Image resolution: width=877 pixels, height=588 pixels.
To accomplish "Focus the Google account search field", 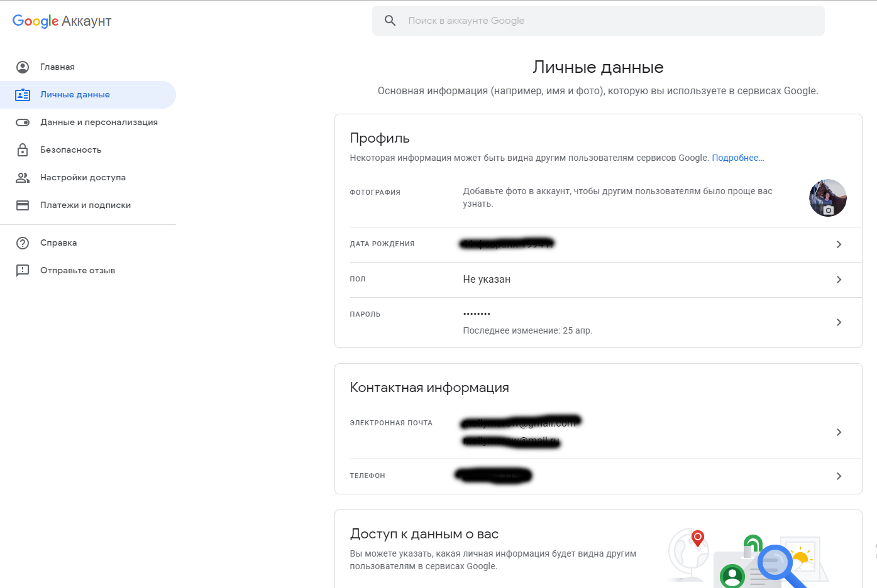I will click(598, 21).
